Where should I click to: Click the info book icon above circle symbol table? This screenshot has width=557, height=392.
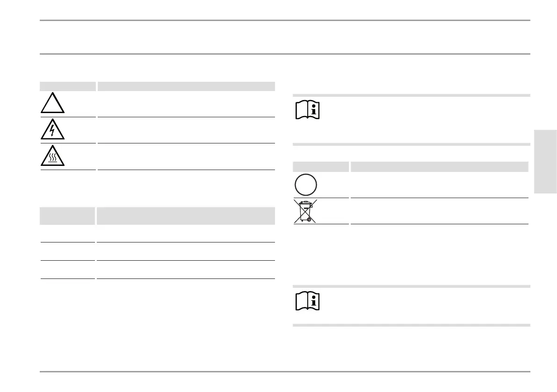click(308, 110)
